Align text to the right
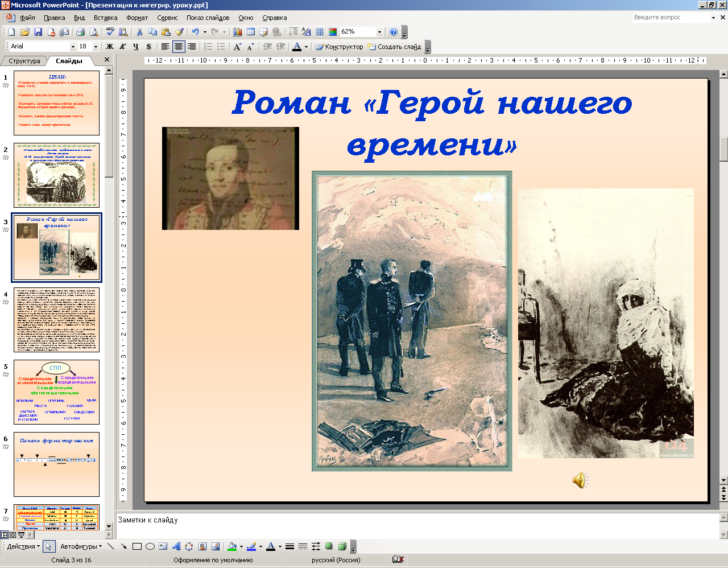This screenshot has width=728, height=568. pyautogui.click(x=192, y=47)
